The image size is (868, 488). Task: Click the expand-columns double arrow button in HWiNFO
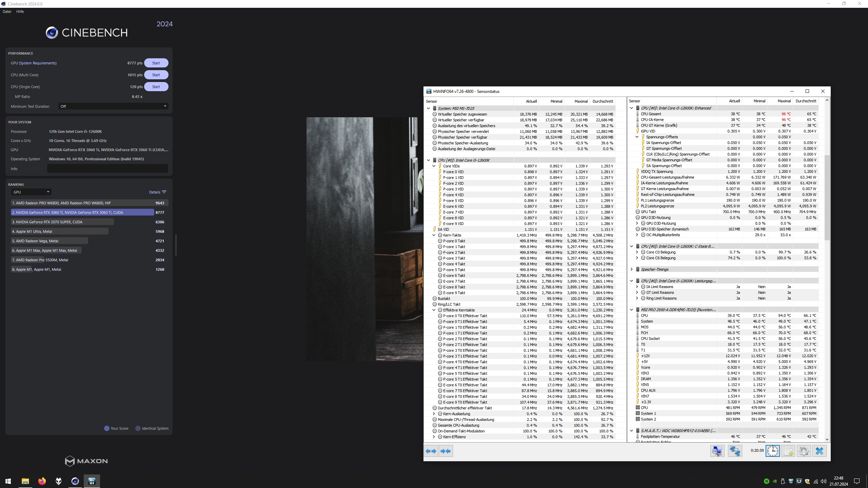tap(431, 451)
